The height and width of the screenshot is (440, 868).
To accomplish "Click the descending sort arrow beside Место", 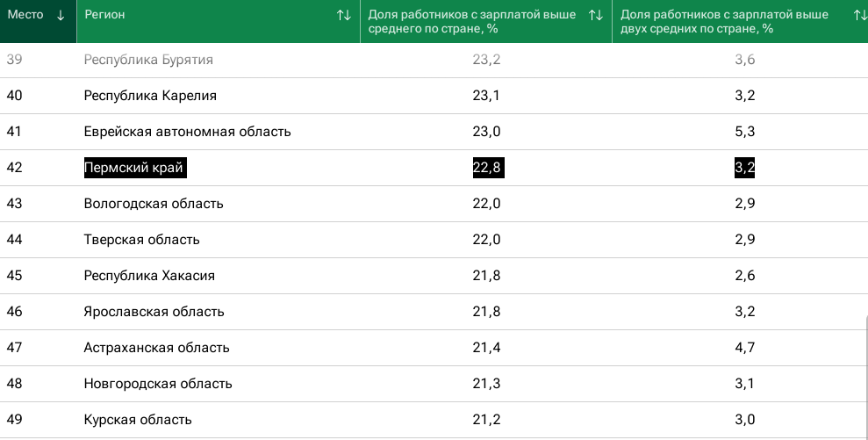I will click(x=61, y=15).
